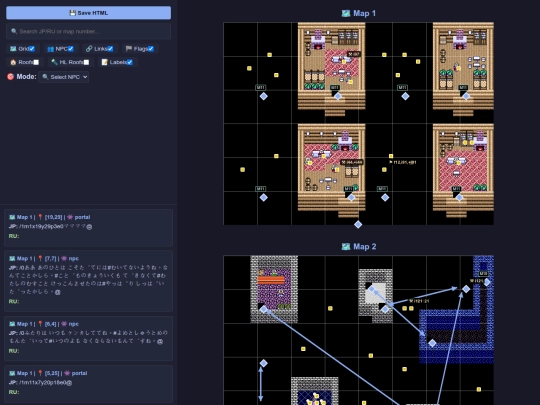Viewport: 540px width, 405px height.
Task: Click the door portal diamond of Map 1's bottom-left cabin
Action: point(351,198)
